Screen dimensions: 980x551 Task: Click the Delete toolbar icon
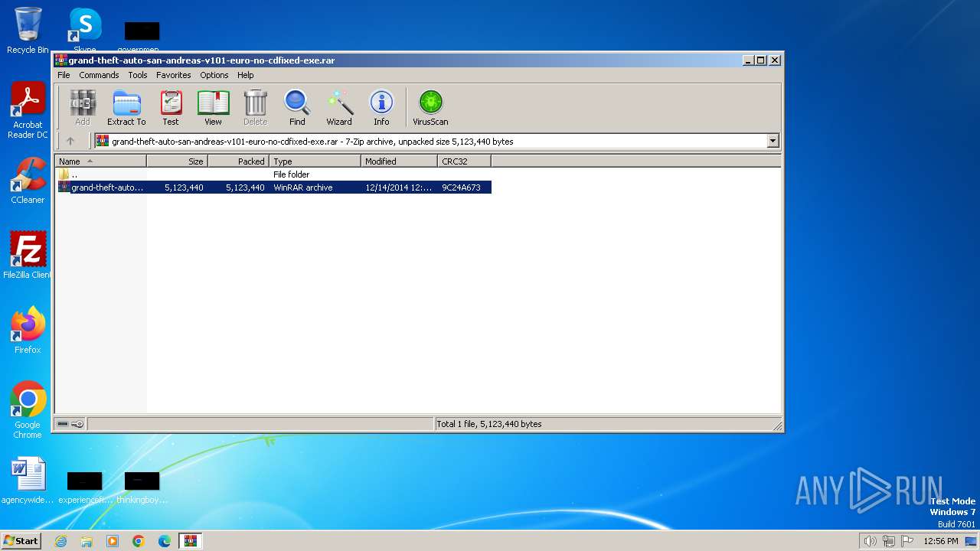255,107
